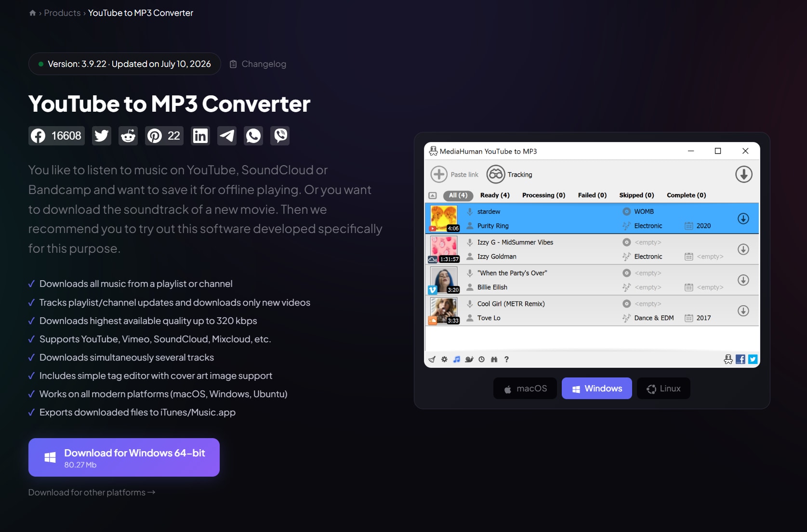Click the Tove Lo artist text
This screenshot has height=532, width=807.
click(x=489, y=318)
